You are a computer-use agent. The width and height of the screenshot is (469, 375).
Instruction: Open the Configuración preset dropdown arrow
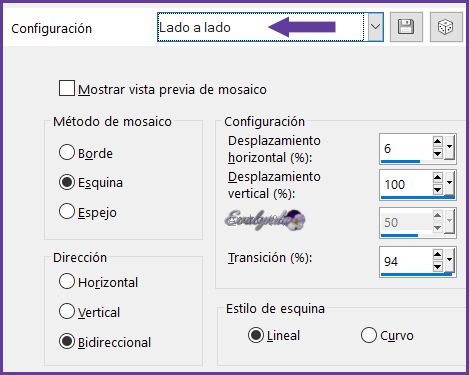click(376, 27)
